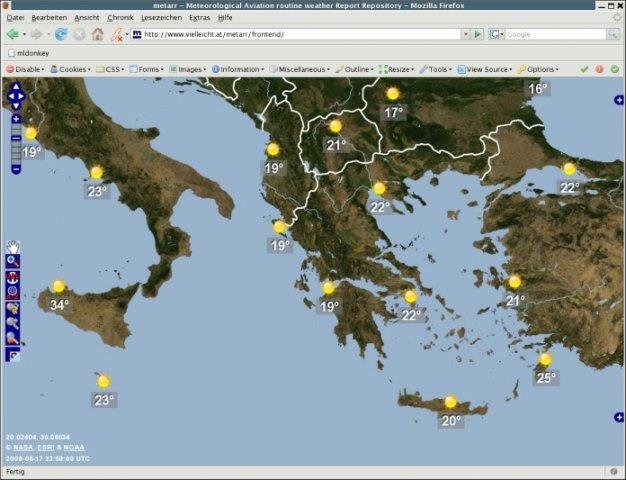
Task: Open the Disable dropdown in developer toolbar
Action: tap(27, 69)
